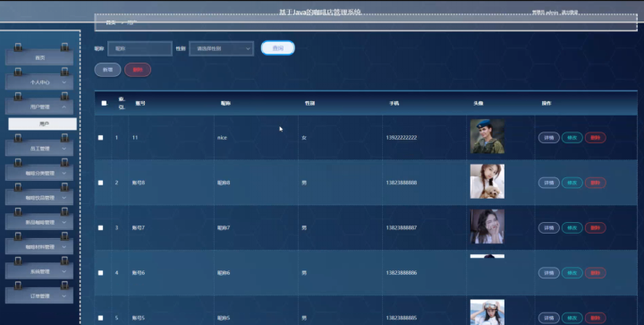Viewport: 644px width, 325px height.
Task: Toggle the select-all checkbox in table header
Action: click(x=104, y=103)
